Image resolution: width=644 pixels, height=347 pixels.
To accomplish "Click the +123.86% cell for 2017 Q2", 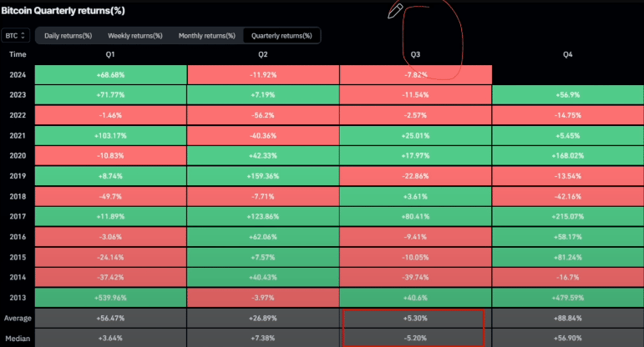I will coord(263,217).
